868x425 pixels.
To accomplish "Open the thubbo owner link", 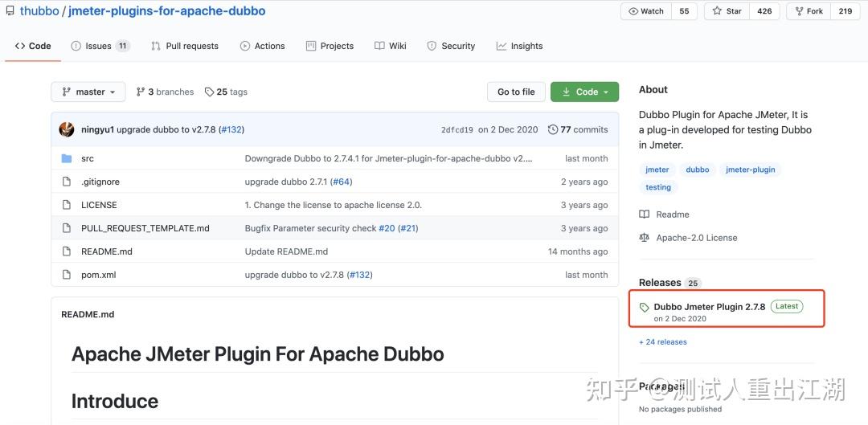I will pos(39,11).
